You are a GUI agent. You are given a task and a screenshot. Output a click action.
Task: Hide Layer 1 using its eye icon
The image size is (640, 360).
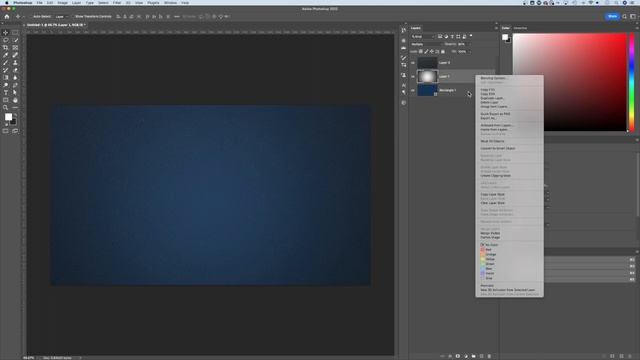[x=413, y=76]
